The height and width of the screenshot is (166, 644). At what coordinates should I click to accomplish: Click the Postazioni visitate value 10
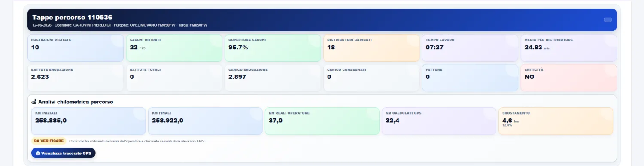tap(35, 47)
